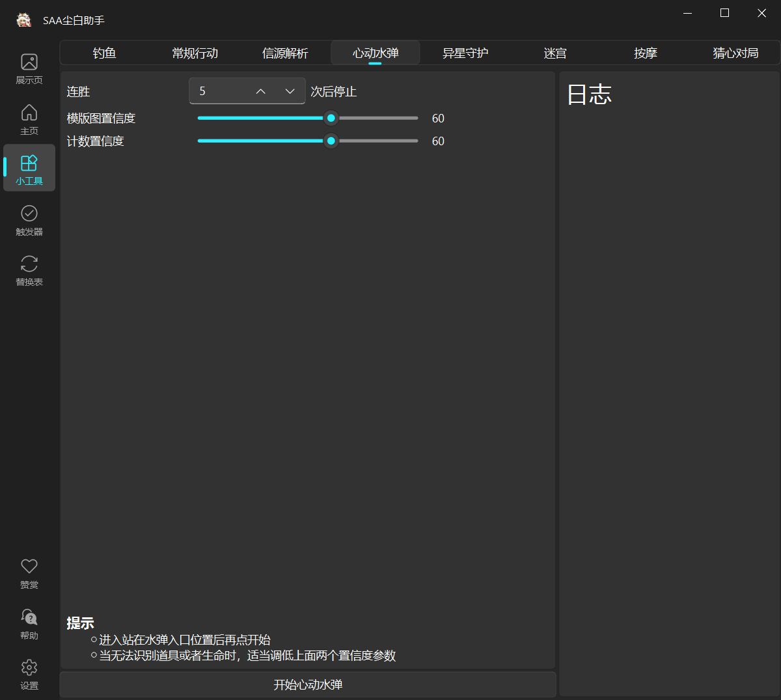Click the 计数置信度 label
This screenshot has height=700, width=781.
(x=95, y=141)
